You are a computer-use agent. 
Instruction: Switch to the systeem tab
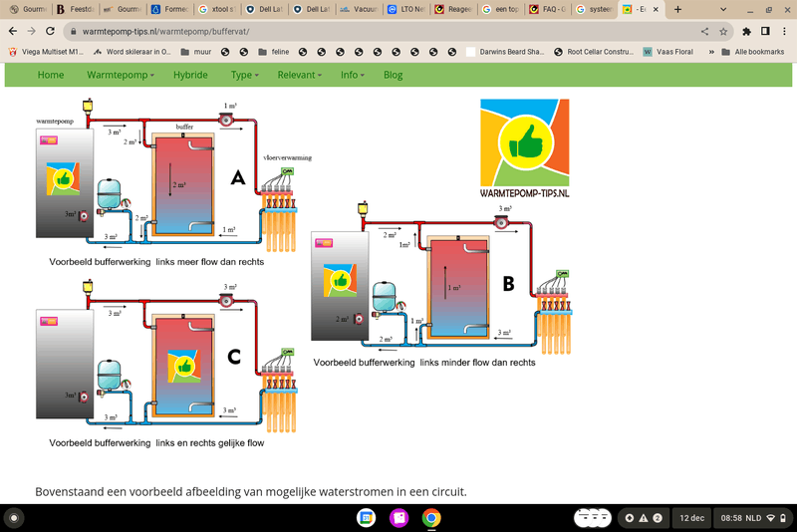pos(595,9)
